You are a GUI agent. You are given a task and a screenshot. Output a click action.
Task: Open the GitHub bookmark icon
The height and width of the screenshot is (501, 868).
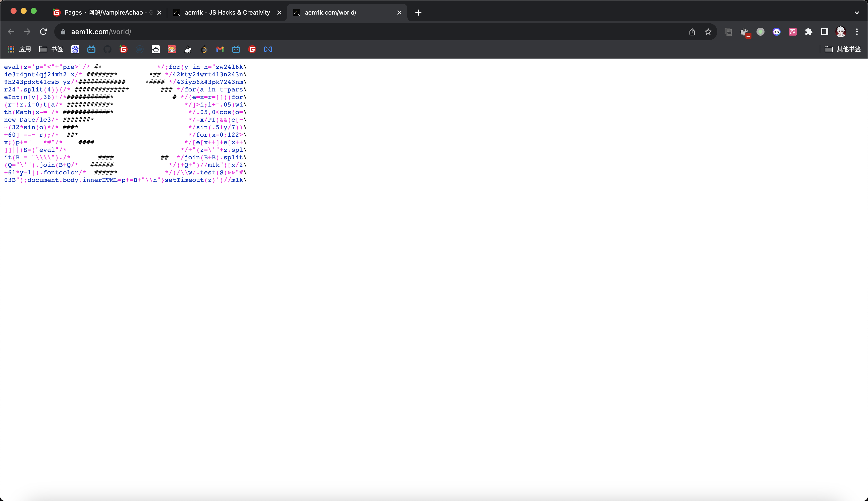[107, 49]
